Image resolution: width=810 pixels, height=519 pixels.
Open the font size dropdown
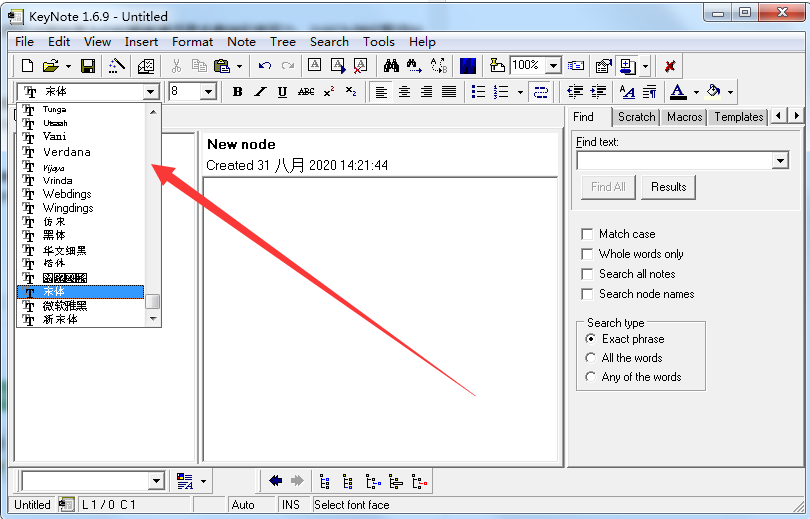click(208, 92)
